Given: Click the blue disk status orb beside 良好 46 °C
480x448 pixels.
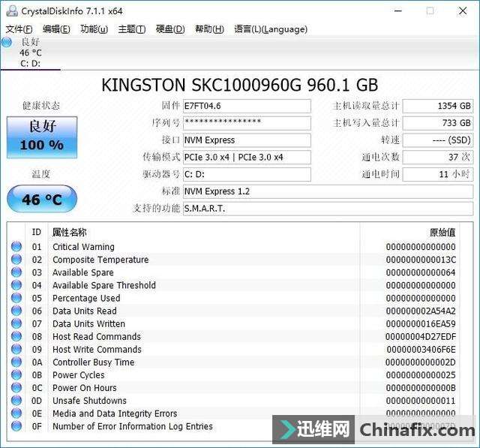Looking at the screenshot, I should (x=7, y=42).
